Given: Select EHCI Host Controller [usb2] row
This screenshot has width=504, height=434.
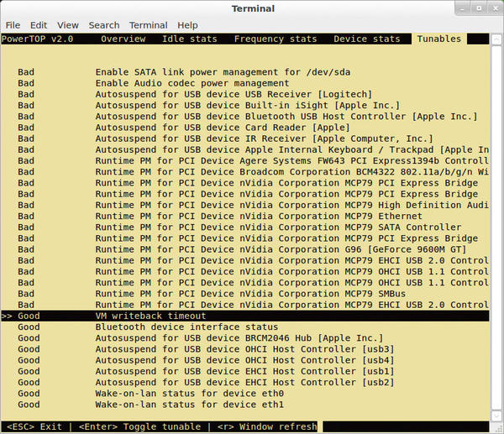Looking at the screenshot, I should click(245, 382).
